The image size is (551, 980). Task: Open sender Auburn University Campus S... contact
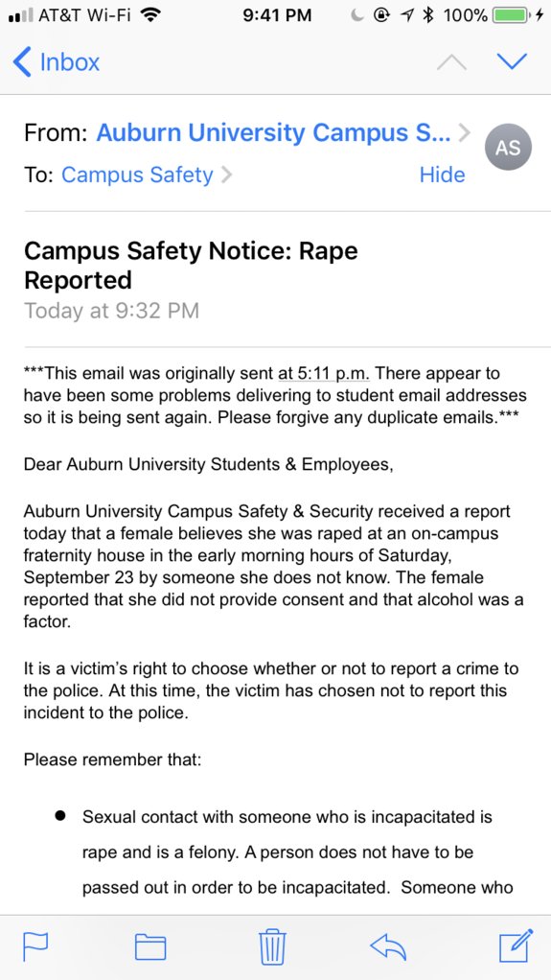click(x=272, y=133)
